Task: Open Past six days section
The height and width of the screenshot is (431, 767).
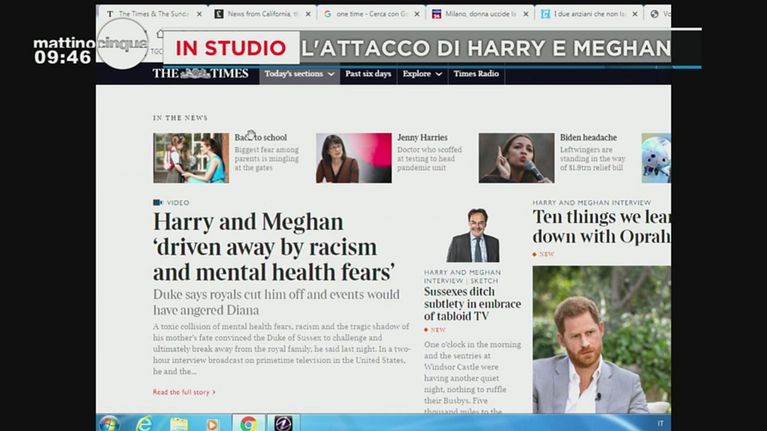Action: [366, 73]
